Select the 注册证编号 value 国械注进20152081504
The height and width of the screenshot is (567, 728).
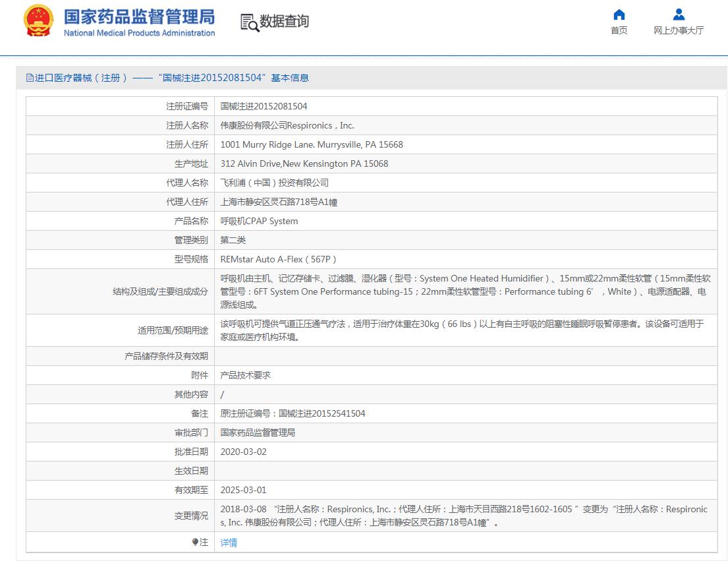(x=264, y=106)
